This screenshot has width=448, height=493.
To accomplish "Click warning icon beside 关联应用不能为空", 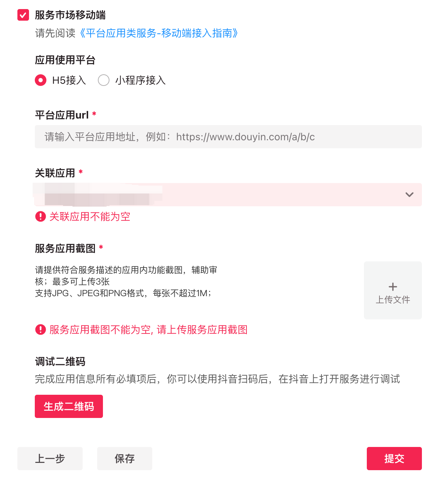I will (x=40, y=217).
